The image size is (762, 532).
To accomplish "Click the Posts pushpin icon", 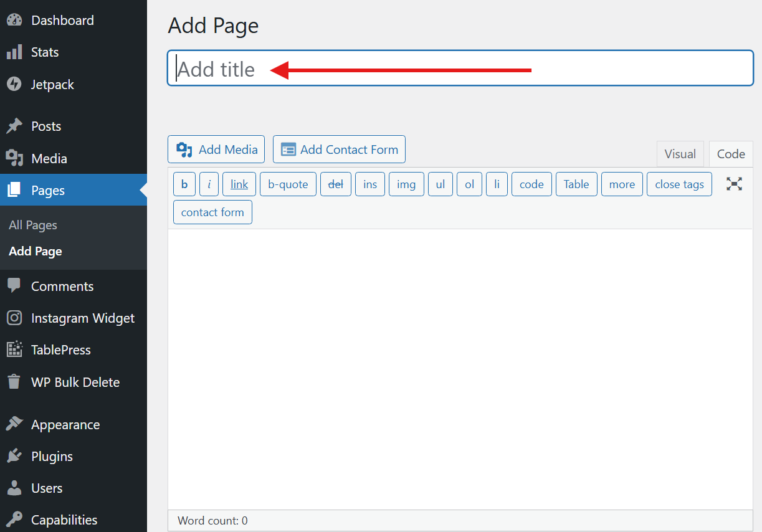I will click(x=14, y=126).
